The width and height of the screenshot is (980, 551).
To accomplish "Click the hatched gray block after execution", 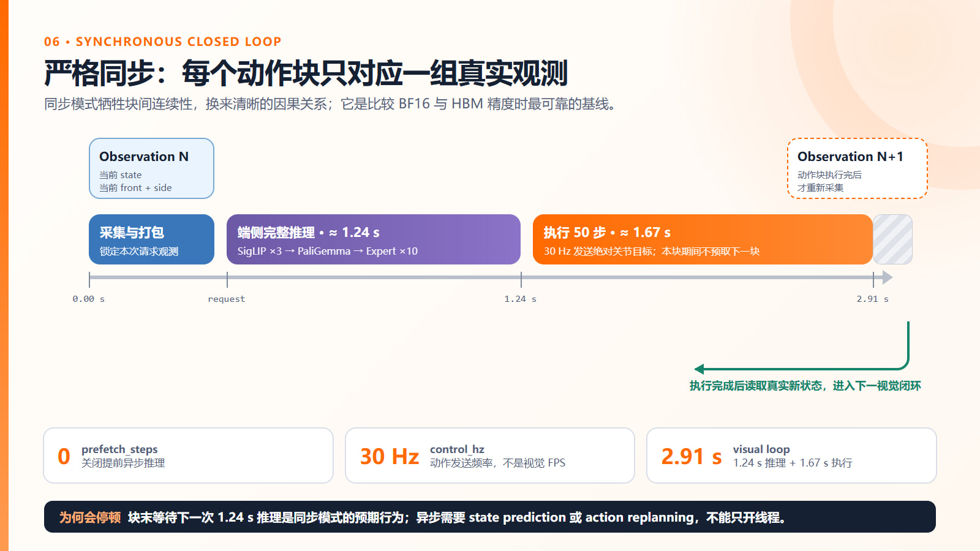I will point(892,239).
